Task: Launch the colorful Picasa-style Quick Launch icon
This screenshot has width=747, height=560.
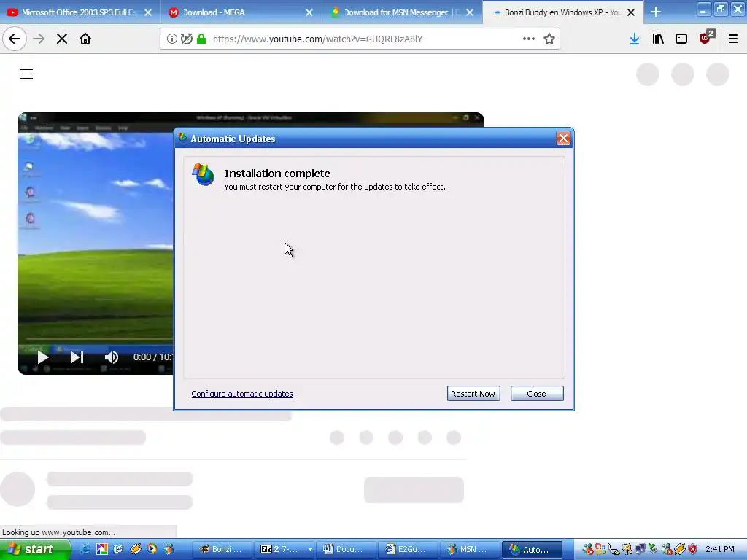Action: [102, 549]
